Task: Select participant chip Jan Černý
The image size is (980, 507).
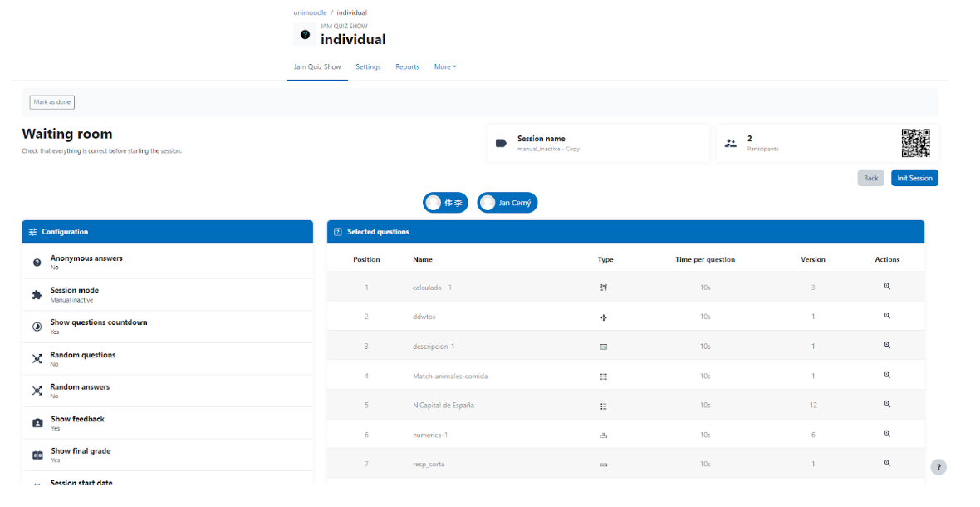Action: click(507, 203)
